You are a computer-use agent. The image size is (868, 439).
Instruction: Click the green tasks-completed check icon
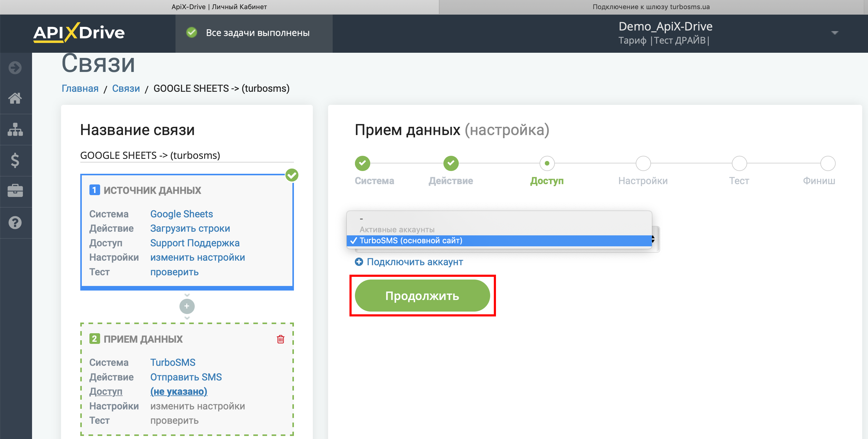192,33
